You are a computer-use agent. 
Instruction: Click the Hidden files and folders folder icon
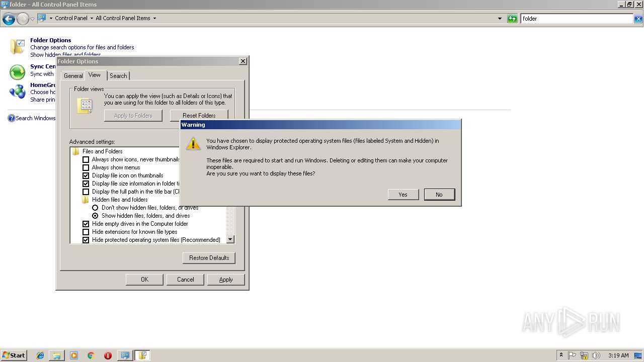86,200
